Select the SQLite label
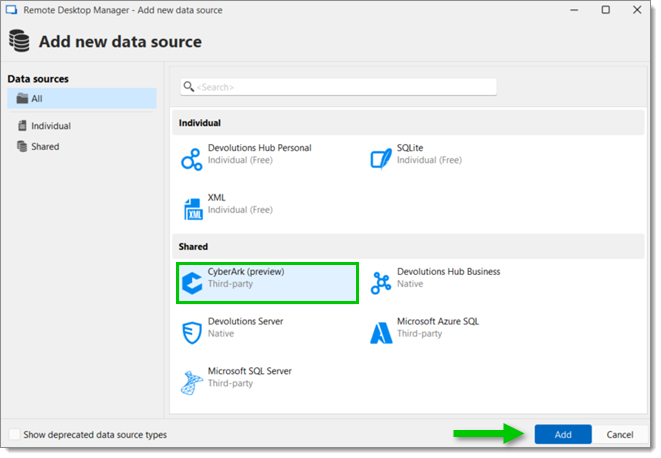Viewport: 661px width, 458px height. 410,148
